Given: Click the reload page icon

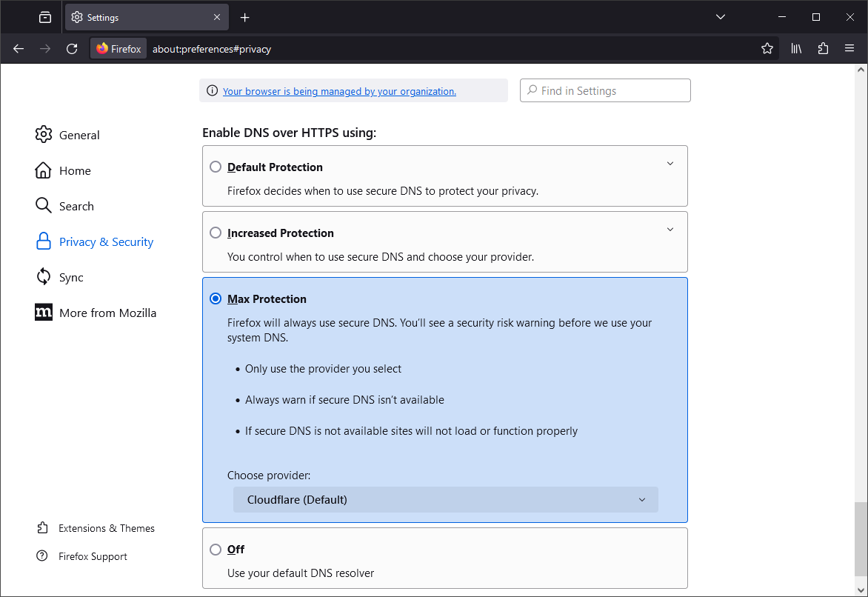Looking at the screenshot, I should (x=72, y=49).
